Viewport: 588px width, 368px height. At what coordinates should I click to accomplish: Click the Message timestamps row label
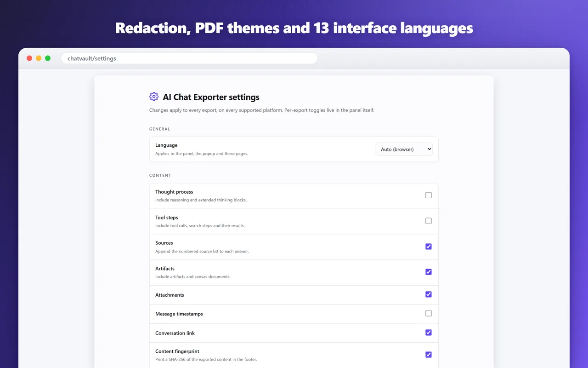179,314
